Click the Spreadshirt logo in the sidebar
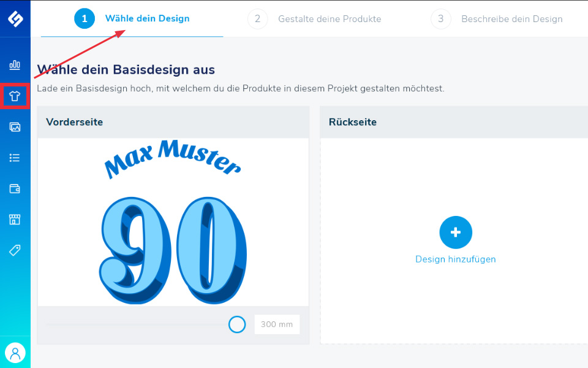 15,19
